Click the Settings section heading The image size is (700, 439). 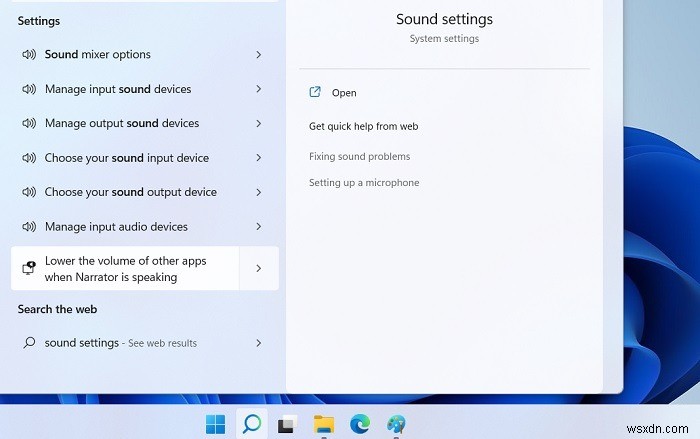coord(39,21)
